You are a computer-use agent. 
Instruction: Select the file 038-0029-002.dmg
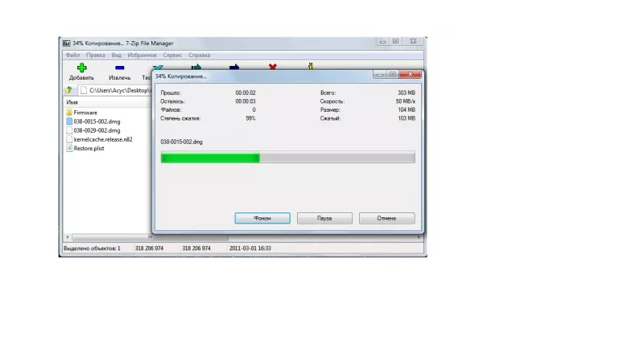(97, 130)
